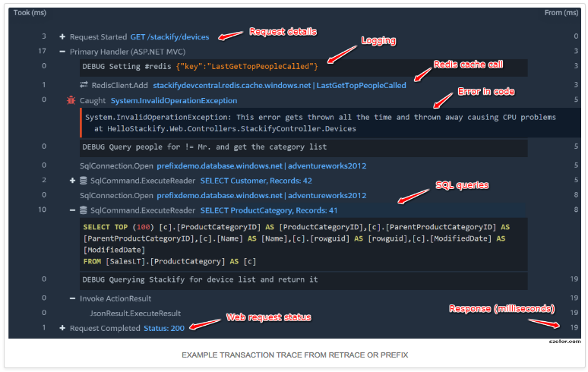Click 'DEBUG Querying Stackify for device list' log line
The width and height of the screenshot is (588, 372).
pyautogui.click(x=303, y=281)
